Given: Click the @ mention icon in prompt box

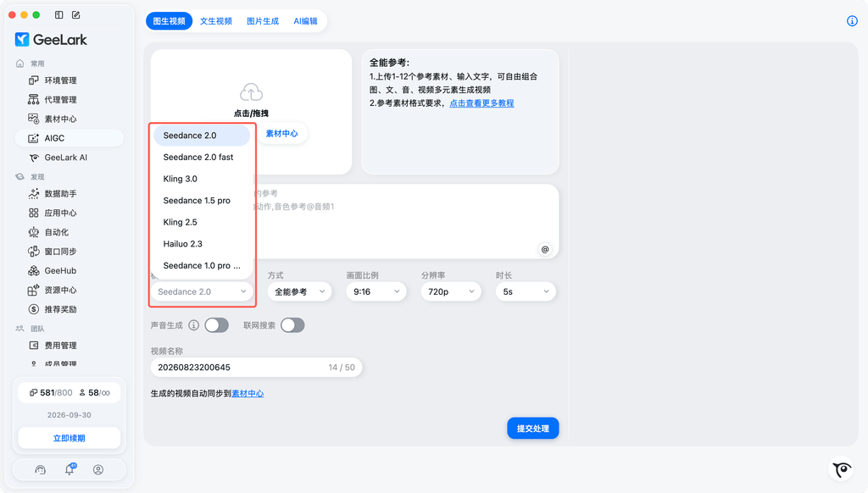Looking at the screenshot, I should click(x=545, y=250).
